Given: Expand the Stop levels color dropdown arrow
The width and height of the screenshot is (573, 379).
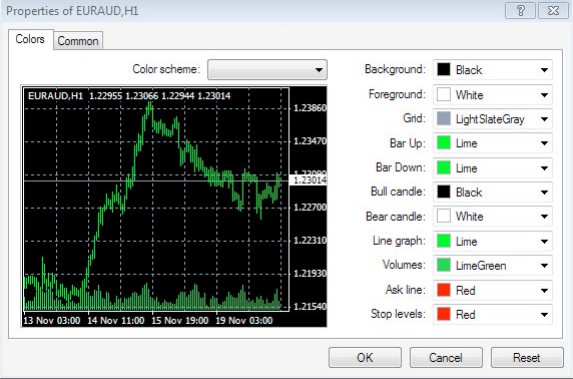Looking at the screenshot, I should 544,315.
